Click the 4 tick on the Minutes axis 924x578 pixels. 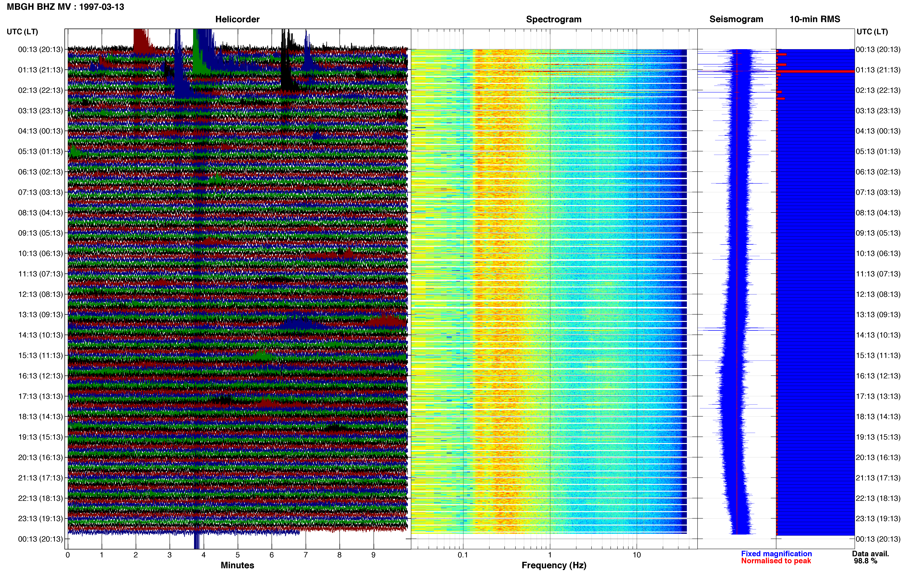[x=204, y=555]
